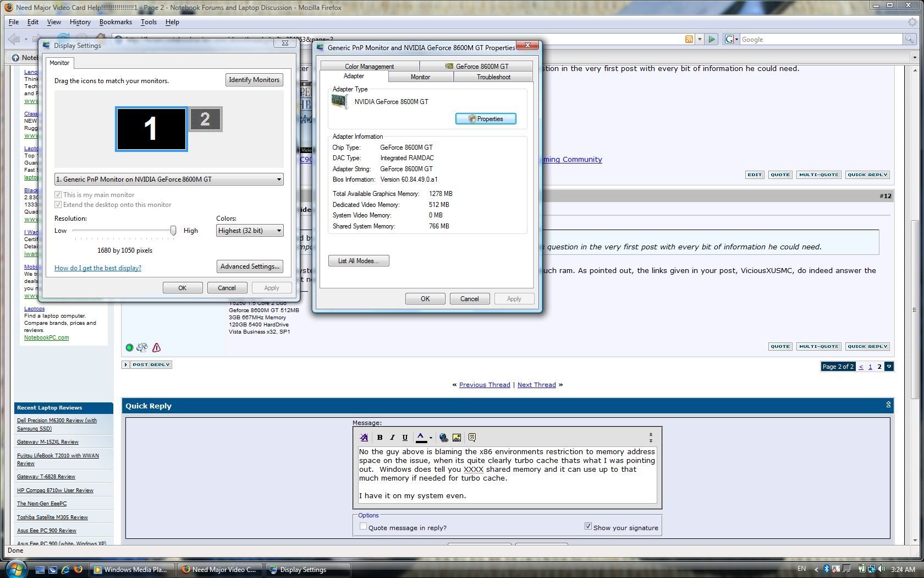Click the Resolution slider handle
The height and width of the screenshot is (578, 924).
pos(173,231)
